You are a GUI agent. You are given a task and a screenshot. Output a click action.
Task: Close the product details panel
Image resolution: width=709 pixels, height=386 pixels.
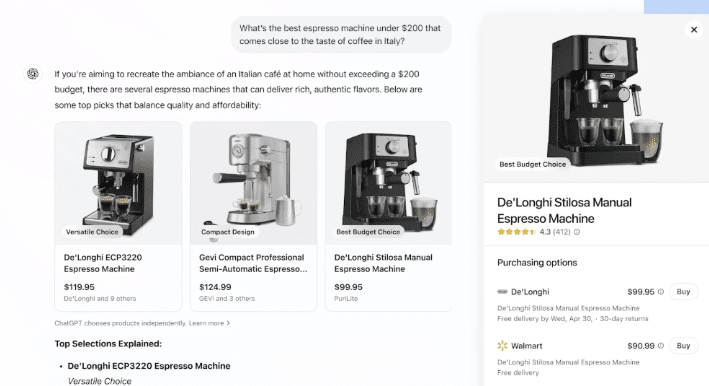[694, 30]
